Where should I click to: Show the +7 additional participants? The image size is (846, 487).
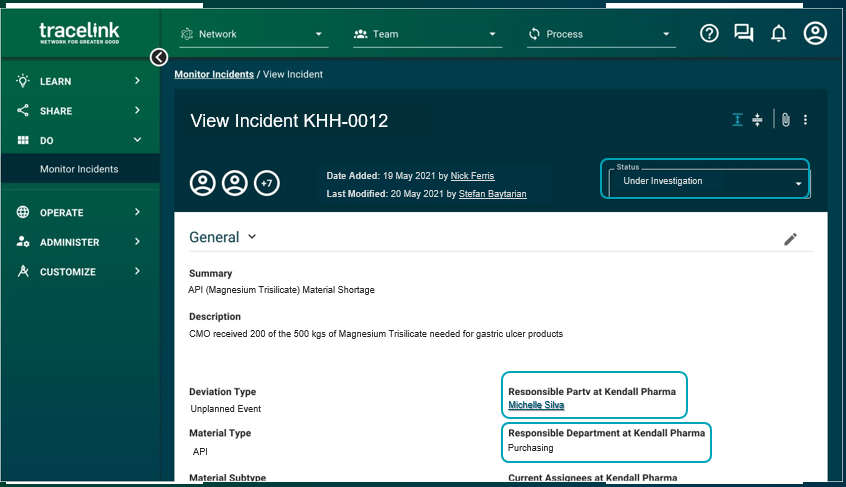267,183
